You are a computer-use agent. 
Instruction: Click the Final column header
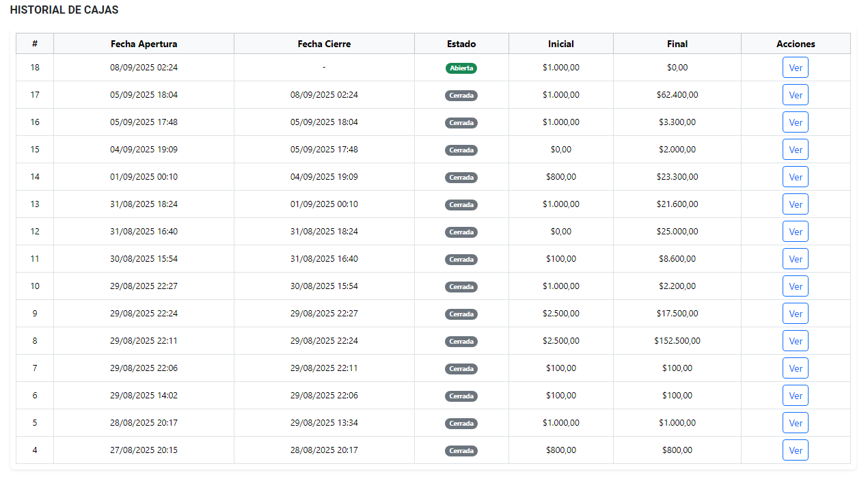pyautogui.click(x=677, y=44)
